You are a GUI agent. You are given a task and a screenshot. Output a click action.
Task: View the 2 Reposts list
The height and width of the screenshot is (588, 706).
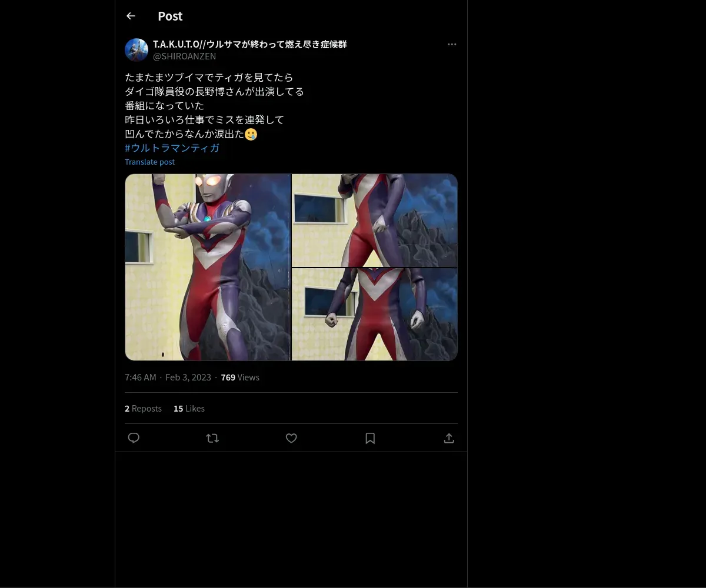(x=143, y=408)
